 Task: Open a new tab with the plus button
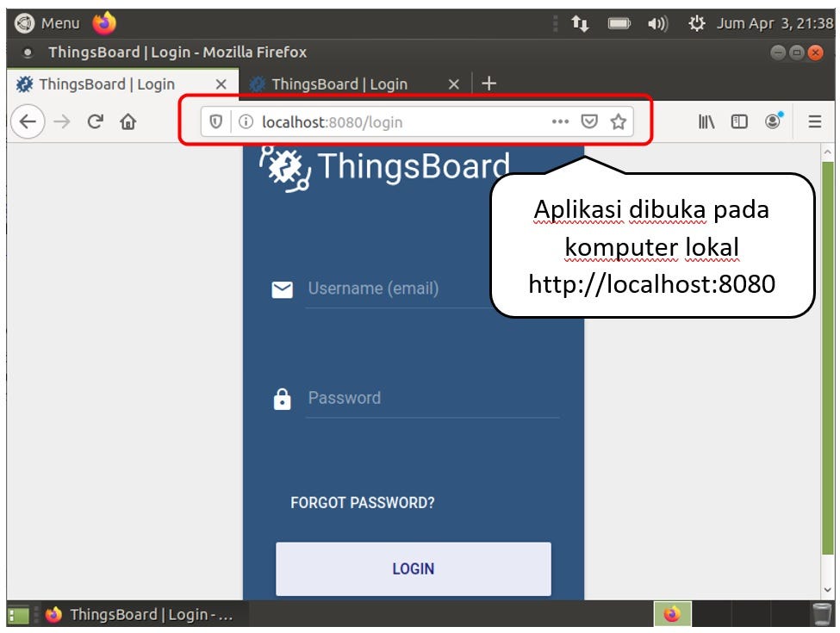[x=488, y=84]
